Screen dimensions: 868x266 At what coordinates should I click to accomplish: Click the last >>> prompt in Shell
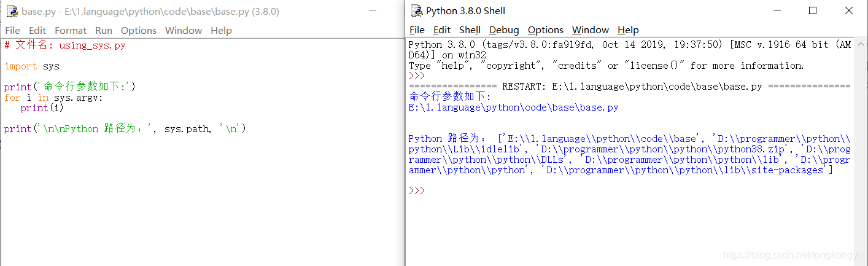[416, 191]
